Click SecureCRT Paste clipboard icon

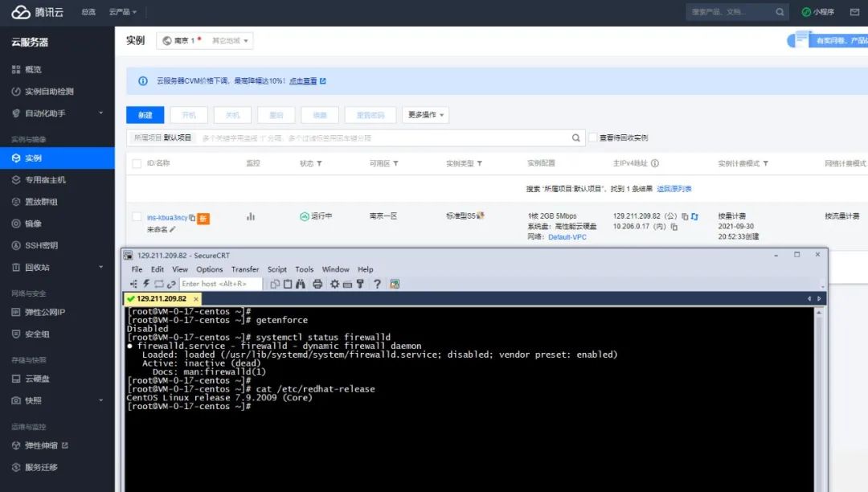[287, 284]
